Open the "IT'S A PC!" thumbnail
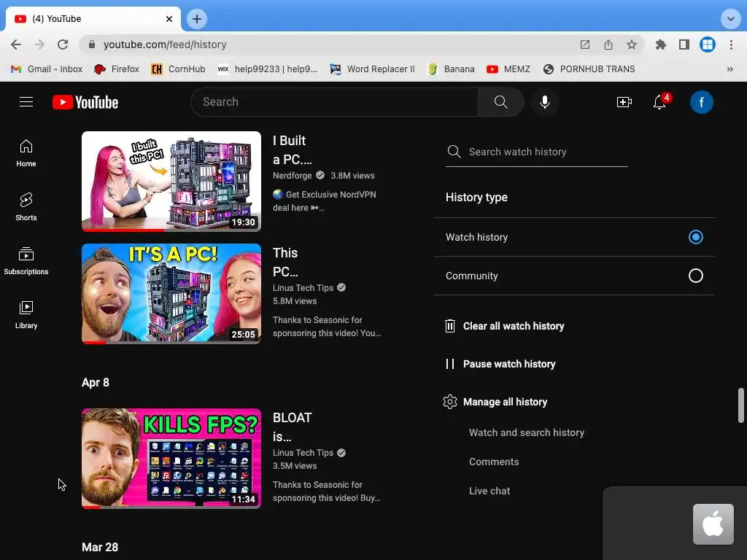Viewport: 747px width, 560px height. click(171, 293)
